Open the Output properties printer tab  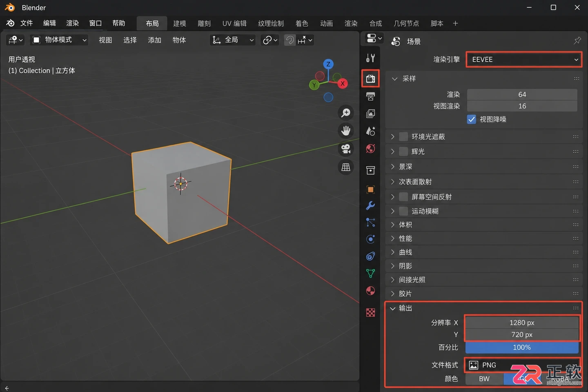pyautogui.click(x=370, y=97)
